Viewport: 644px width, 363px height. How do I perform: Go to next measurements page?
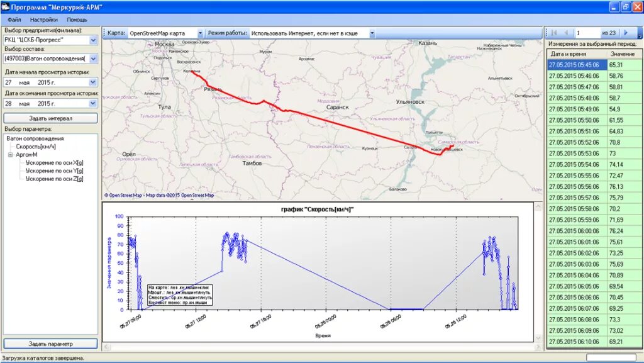tap(626, 33)
